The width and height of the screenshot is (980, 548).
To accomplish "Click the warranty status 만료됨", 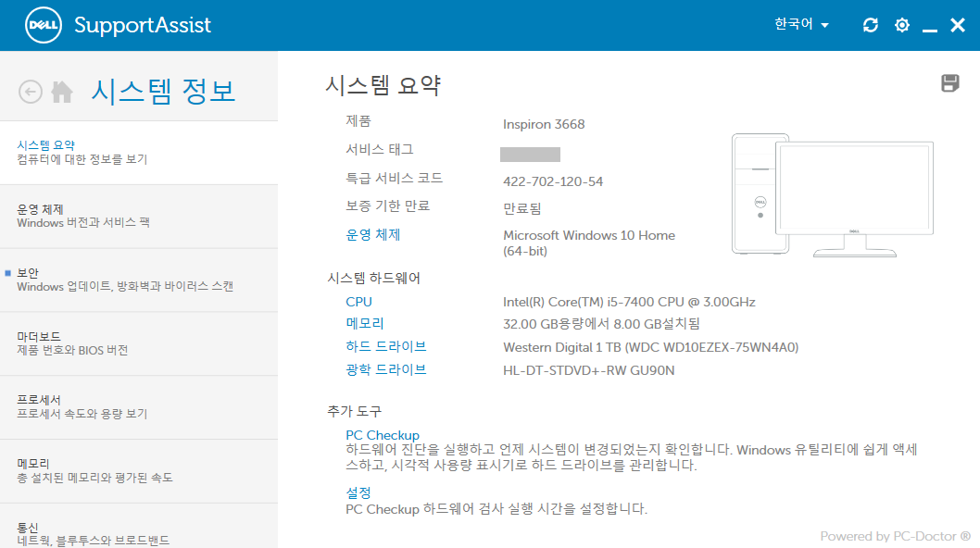I will pos(521,208).
